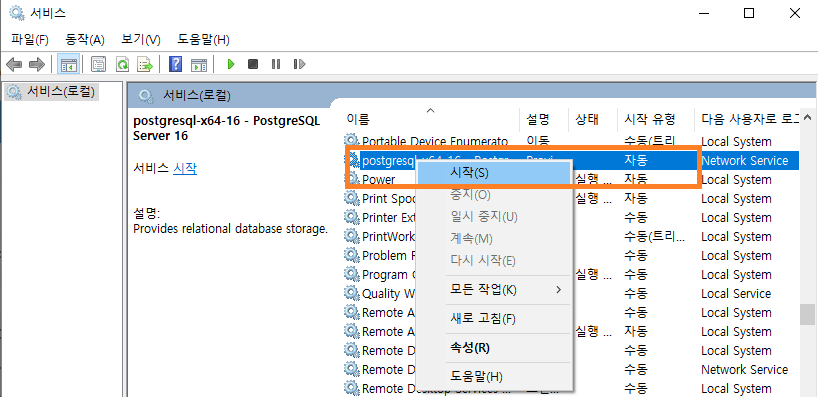Refresh the list with the toolbar refresh icon
818x397 pixels.
122,64
